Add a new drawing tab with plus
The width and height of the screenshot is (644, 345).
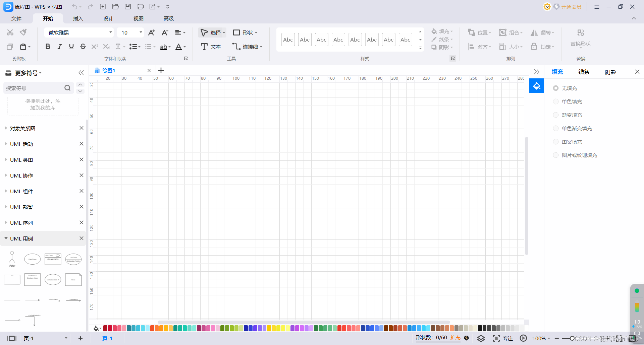point(161,70)
